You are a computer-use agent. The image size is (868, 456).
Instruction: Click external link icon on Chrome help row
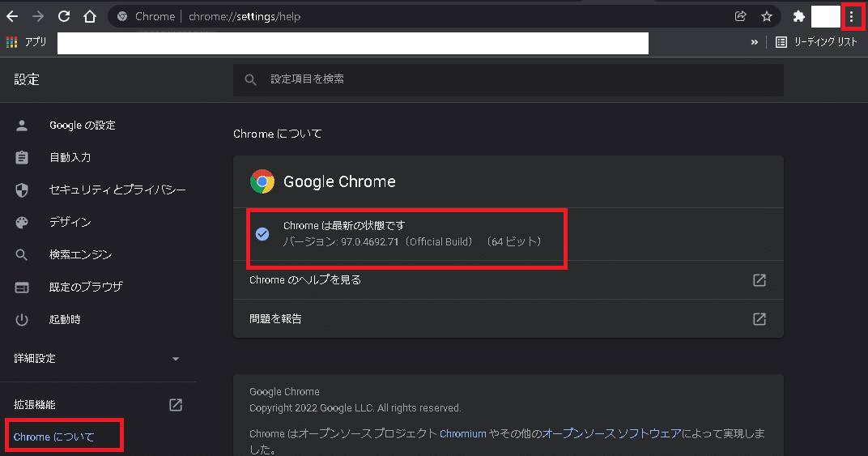pyautogui.click(x=759, y=279)
